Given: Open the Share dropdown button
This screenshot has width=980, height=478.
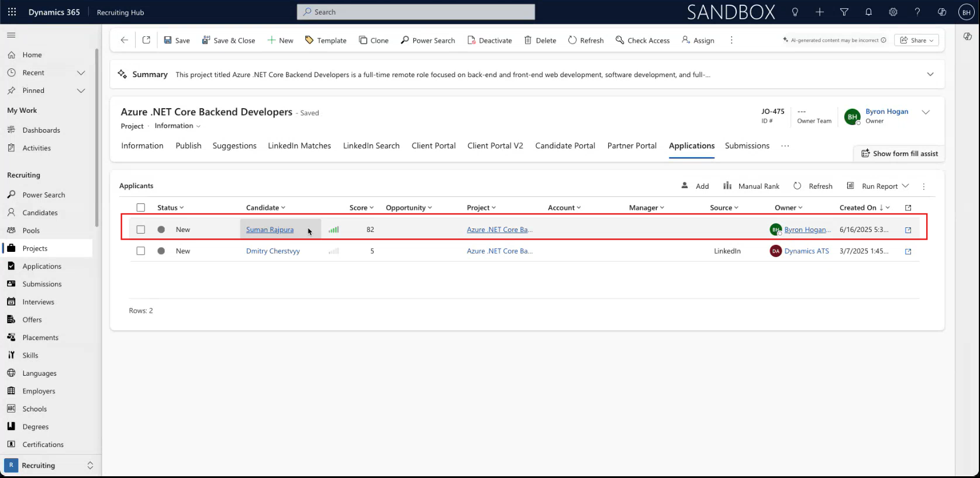Looking at the screenshot, I should (x=916, y=40).
